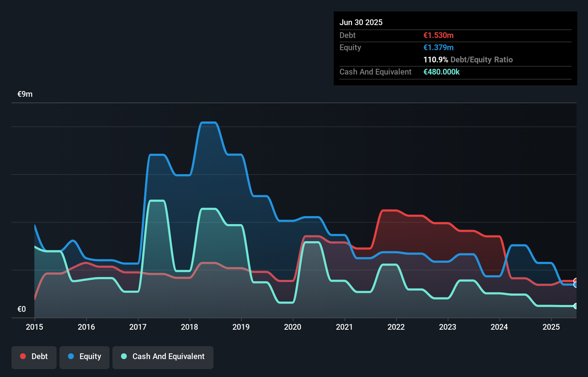588x377 pixels.
Task: Click the 2020 label on the time axis
Action: click(x=292, y=327)
